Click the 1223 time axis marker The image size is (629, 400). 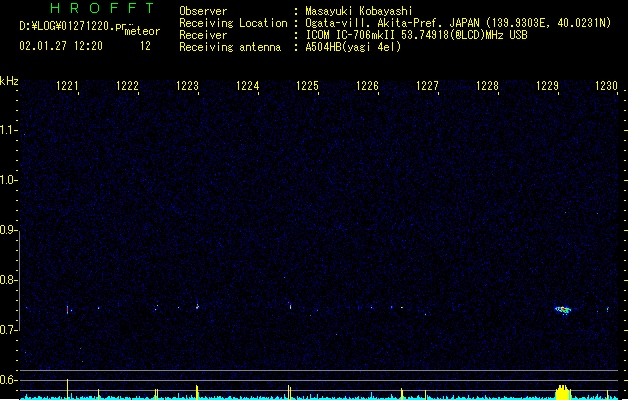(x=187, y=86)
